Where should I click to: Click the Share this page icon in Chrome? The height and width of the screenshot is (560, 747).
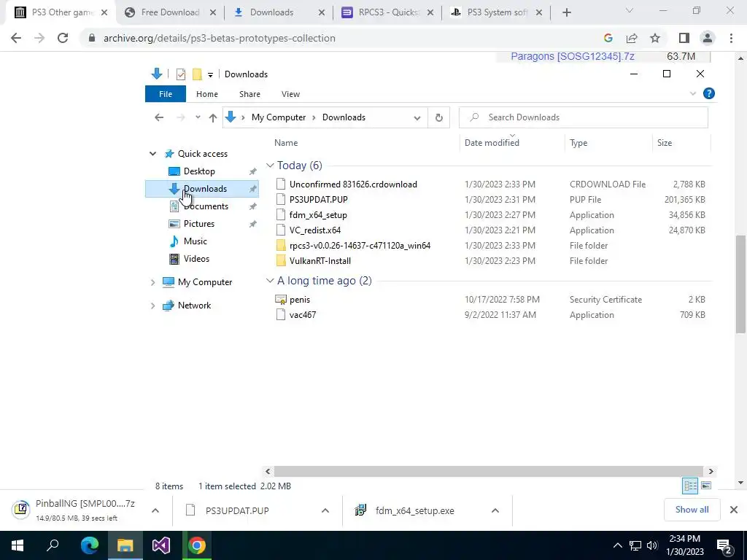(632, 38)
